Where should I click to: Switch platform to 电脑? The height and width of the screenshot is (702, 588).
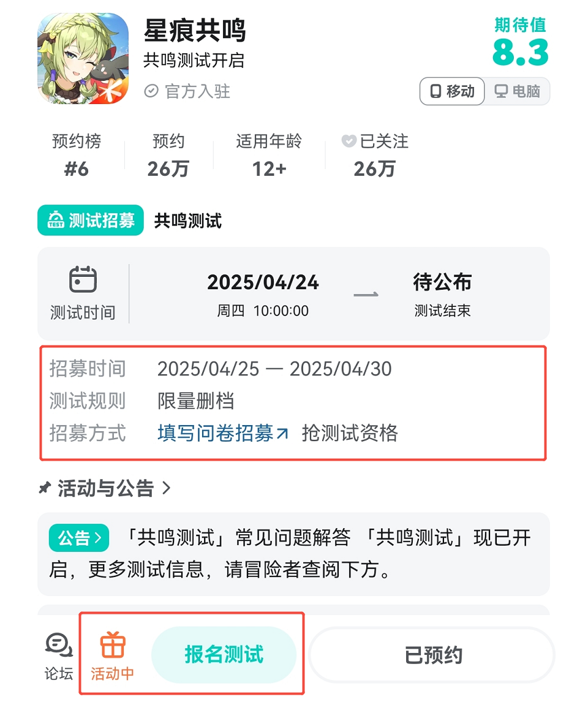[x=518, y=91]
